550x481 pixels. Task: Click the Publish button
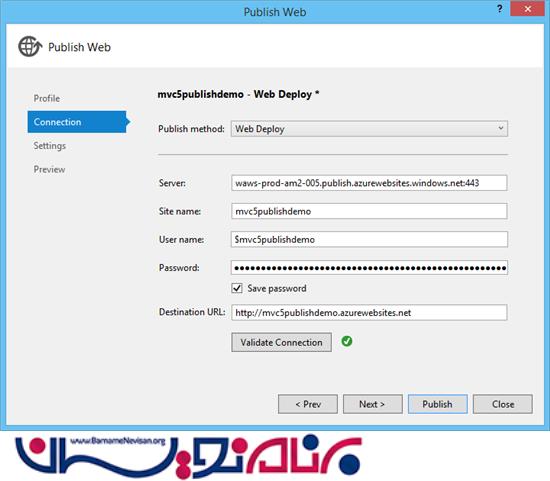(437, 404)
